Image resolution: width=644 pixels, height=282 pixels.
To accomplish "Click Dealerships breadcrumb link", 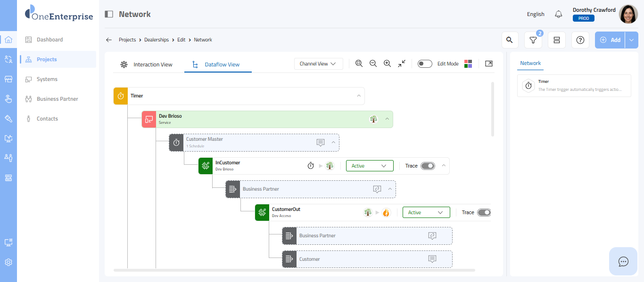I will tap(157, 40).
